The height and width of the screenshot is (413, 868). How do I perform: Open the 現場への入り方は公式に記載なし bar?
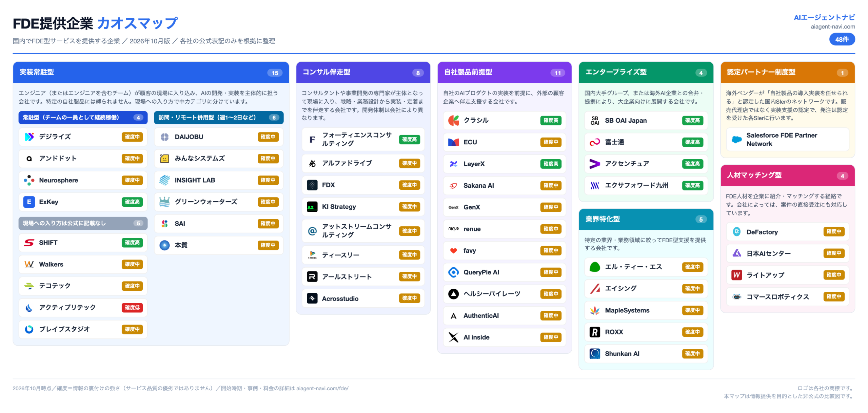83,223
